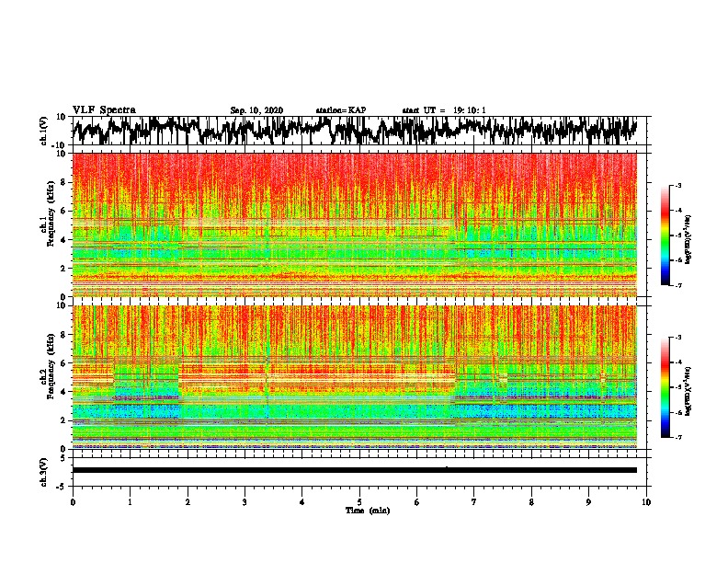Click the "1" tick on the time axis
The width and height of the screenshot is (728, 563).
pos(130,502)
